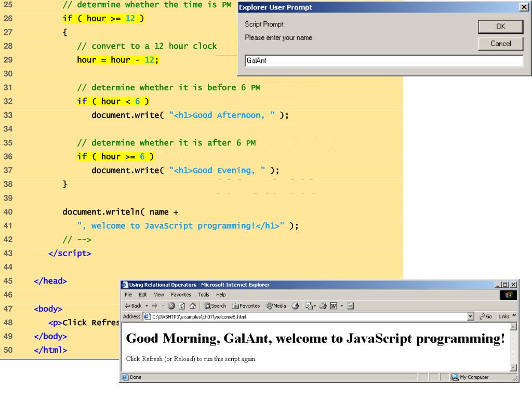Click the address bar showing welcome6.html

pos(309,316)
